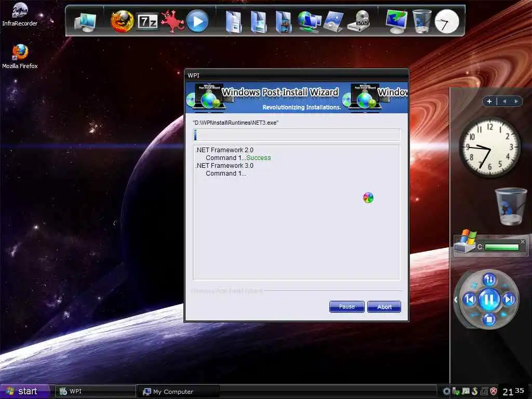532x399 pixels.
Task: Open the desktop display monitor icon in dock
Action: pyautogui.click(x=396, y=21)
